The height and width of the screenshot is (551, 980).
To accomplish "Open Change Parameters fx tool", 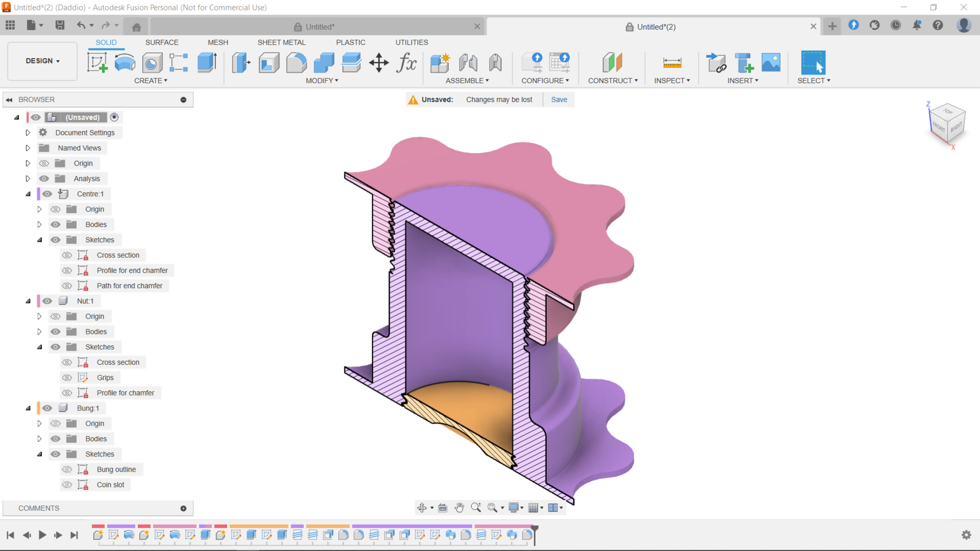I will pyautogui.click(x=407, y=62).
